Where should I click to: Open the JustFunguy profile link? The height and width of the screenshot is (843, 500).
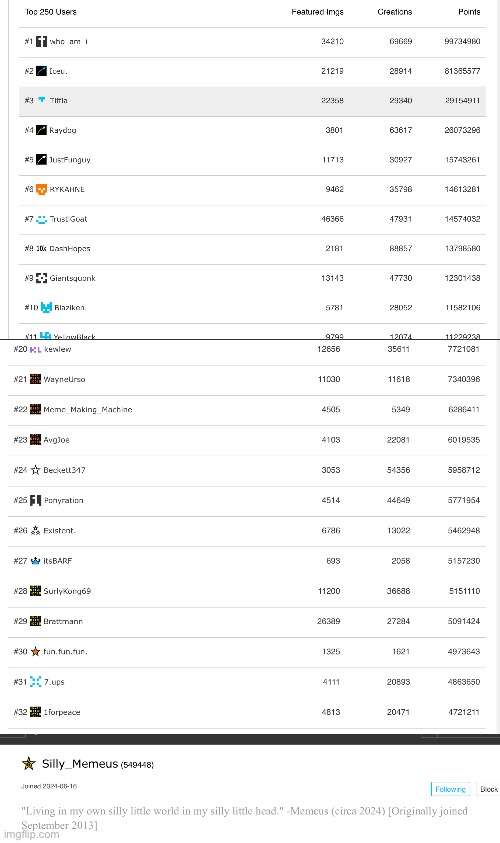coord(70,160)
